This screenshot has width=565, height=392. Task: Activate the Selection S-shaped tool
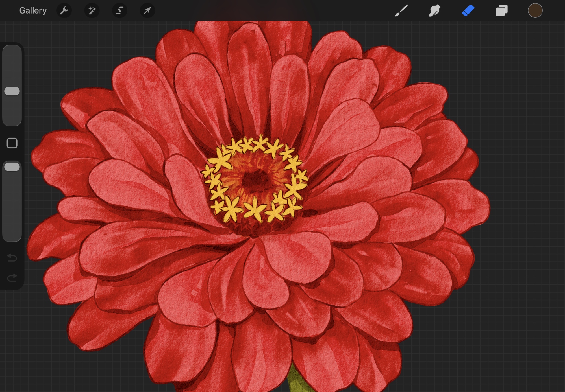tap(119, 11)
